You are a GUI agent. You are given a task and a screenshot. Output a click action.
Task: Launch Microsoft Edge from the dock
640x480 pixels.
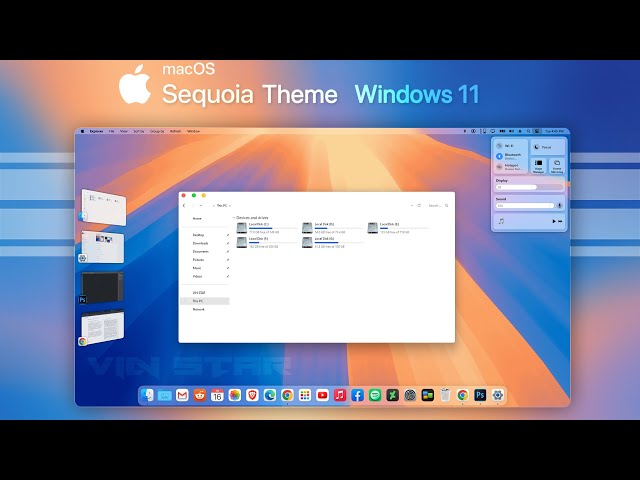[x=270, y=395]
